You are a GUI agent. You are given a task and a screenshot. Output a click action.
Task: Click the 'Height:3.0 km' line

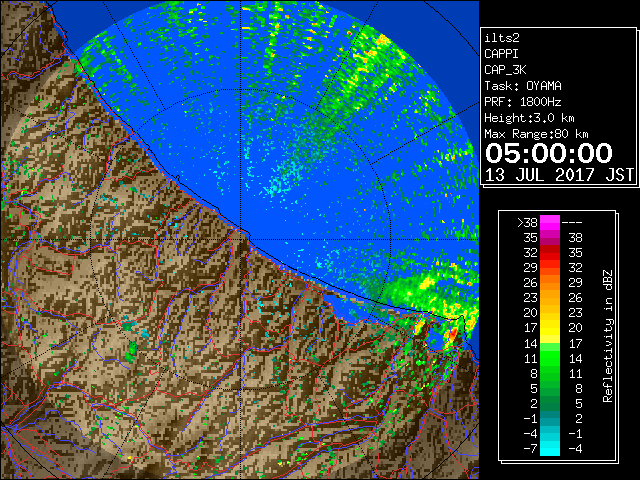pyautogui.click(x=529, y=118)
